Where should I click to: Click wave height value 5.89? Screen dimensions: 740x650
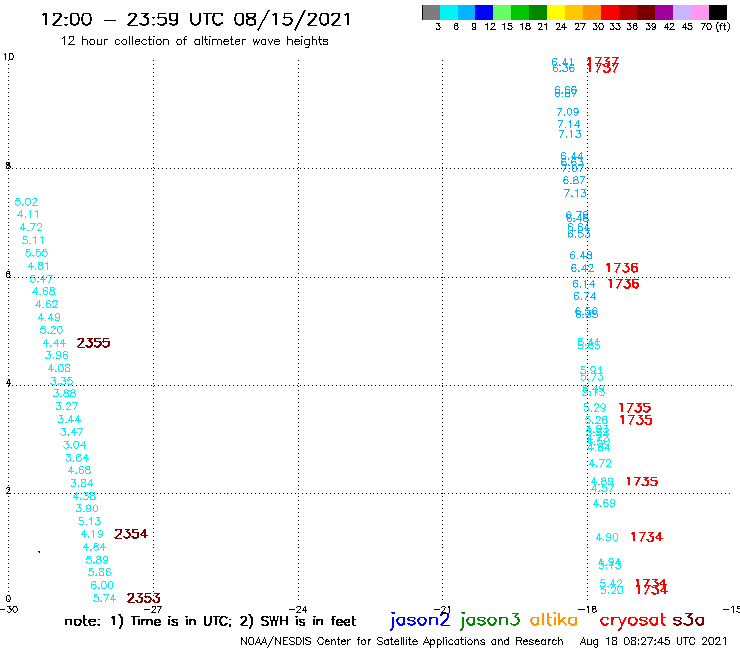click(x=97, y=560)
